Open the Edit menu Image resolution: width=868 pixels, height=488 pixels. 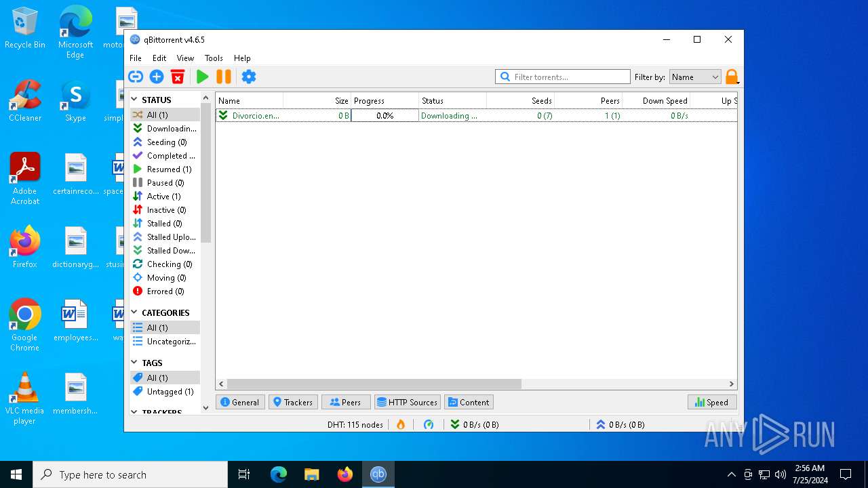click(159, 58)
